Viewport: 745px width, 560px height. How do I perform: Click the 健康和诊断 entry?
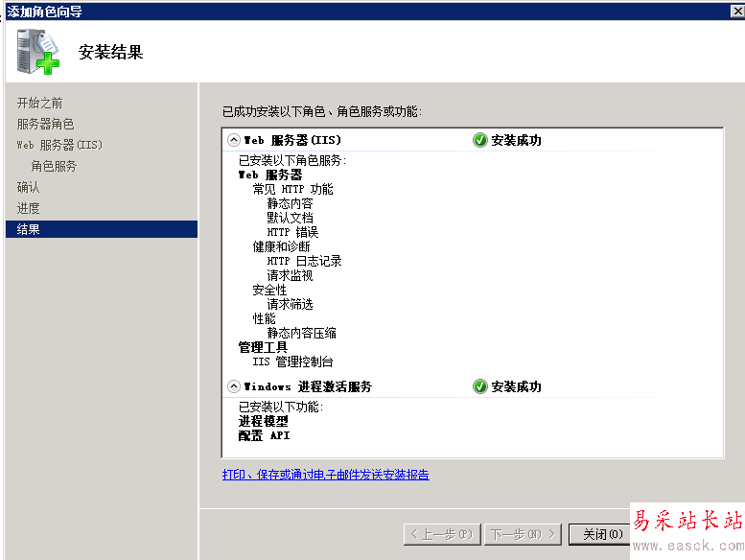(x=281, y=246)
